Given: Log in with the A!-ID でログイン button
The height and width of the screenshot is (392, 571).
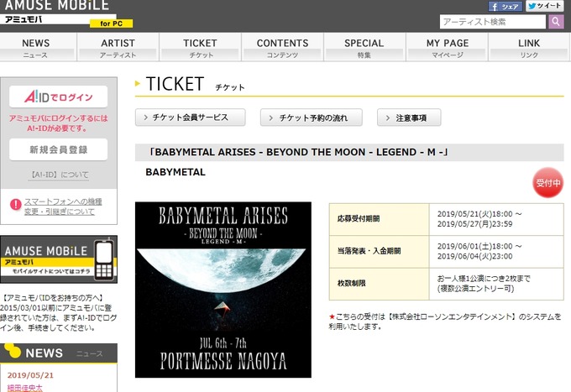Looking at the screenshot, I should pos(58,97).
